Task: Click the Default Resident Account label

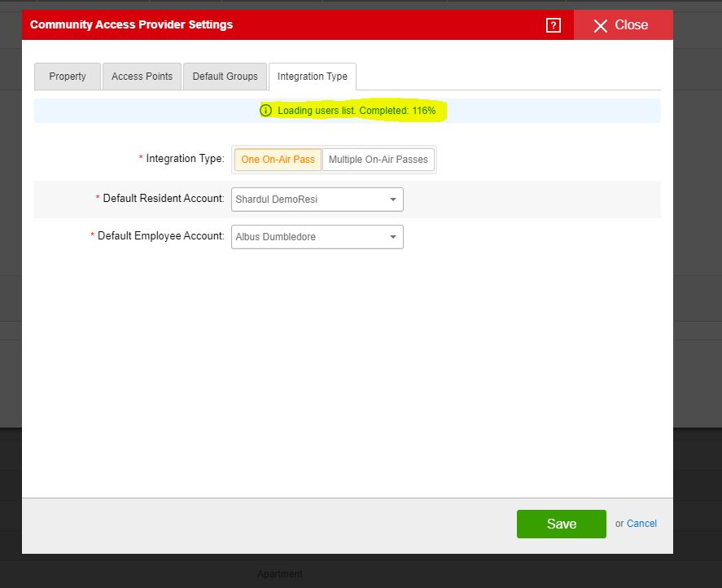Action: (163, 199)
